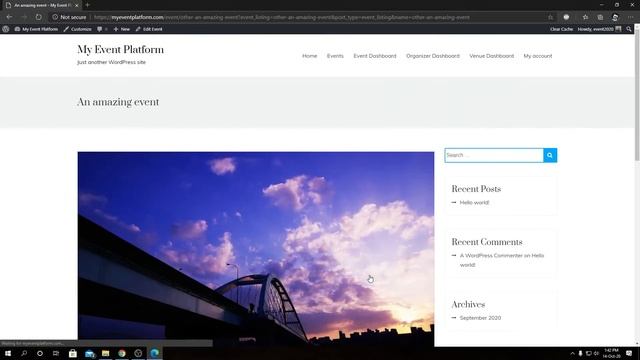This screenshot has height=360, width=640.
Task: Open the September 2020 archive link
Action: pos(480,318)
